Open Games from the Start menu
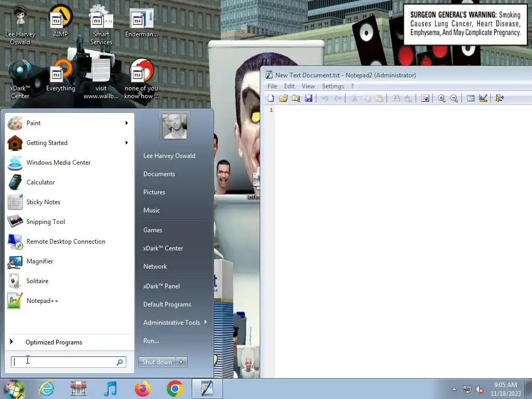This screenshot has width=532, height=399. pyautogui.click(x=153, y=230)
